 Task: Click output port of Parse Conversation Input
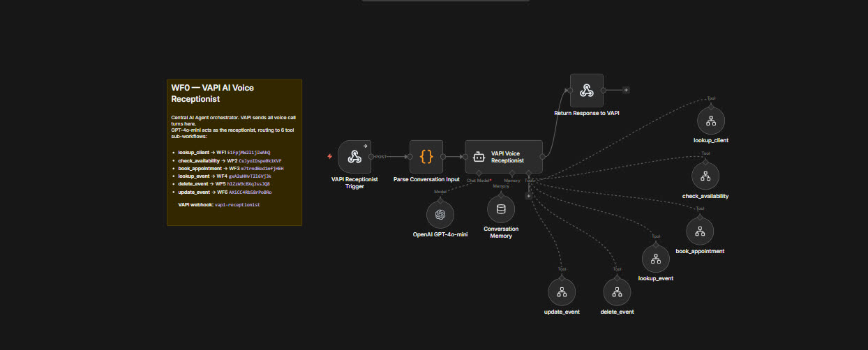443,157
